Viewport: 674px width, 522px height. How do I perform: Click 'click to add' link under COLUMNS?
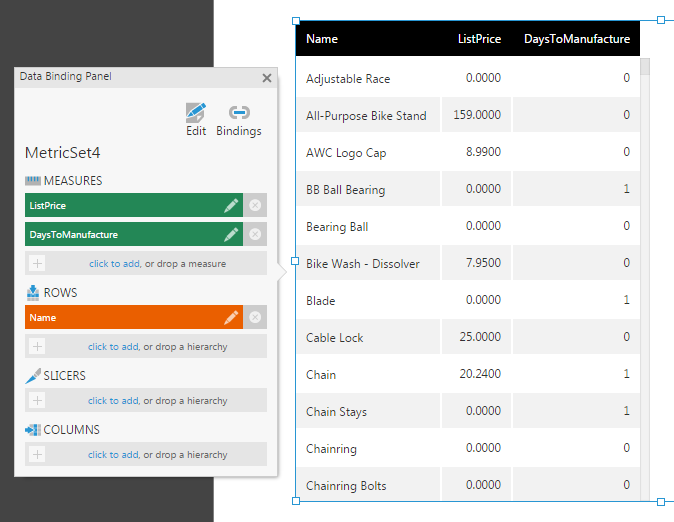pos(113,455)
